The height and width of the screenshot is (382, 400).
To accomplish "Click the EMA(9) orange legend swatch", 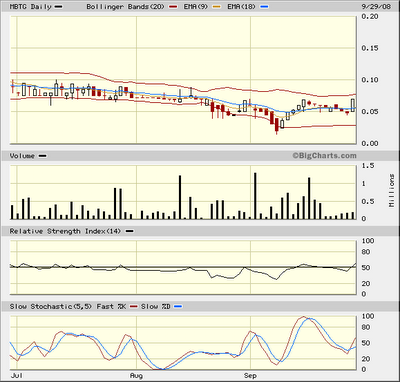I will tap(217, 7).
